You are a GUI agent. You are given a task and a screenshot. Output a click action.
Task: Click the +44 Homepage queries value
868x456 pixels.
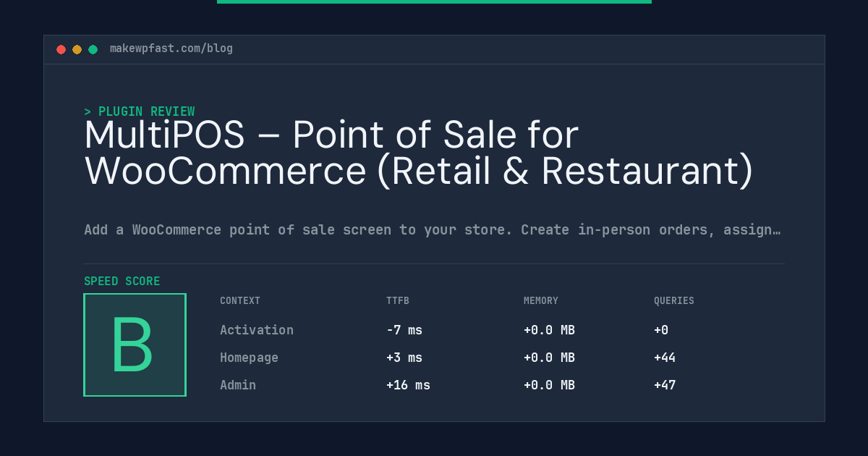(x=665, y=358)
